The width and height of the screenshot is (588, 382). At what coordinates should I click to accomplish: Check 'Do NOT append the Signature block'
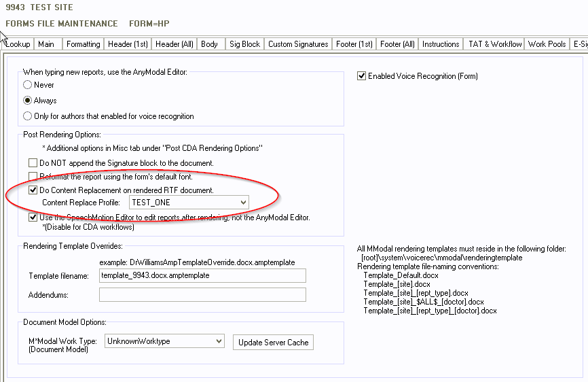pos(33,163)
